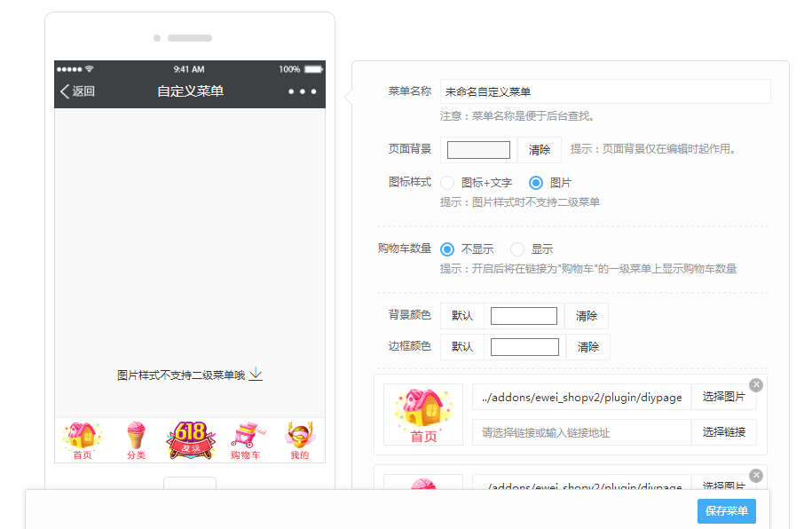Viewport: 812px width, 529px height.
Task: Select the 图标+文字 icon style option
Action: 447,183
